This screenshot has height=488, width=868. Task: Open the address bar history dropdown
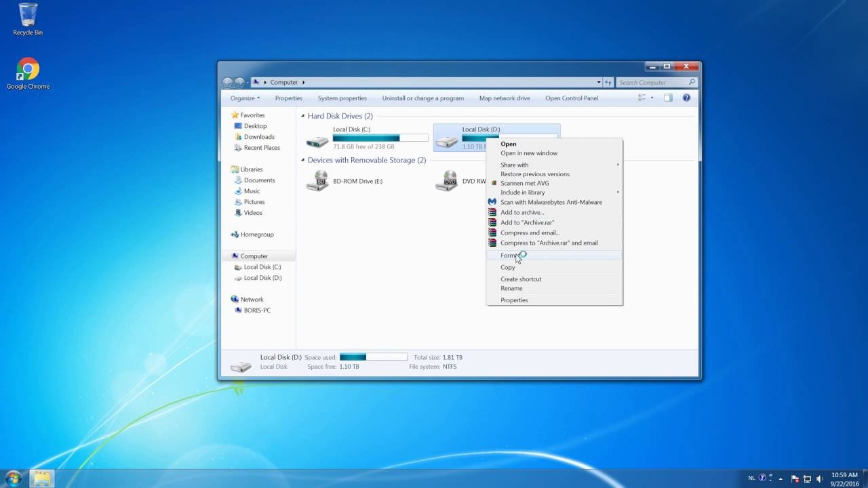click(x=599, y=82)
